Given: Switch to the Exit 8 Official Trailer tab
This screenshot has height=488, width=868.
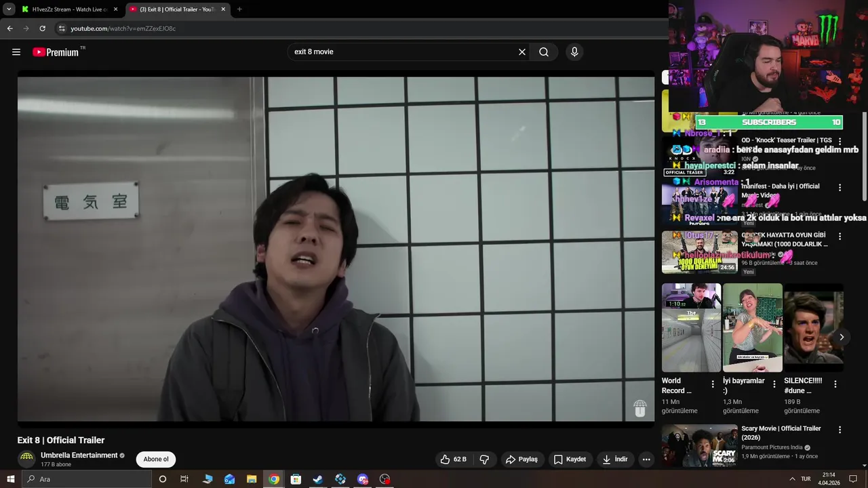Looking at the screenshot, I should coord(178,9).
